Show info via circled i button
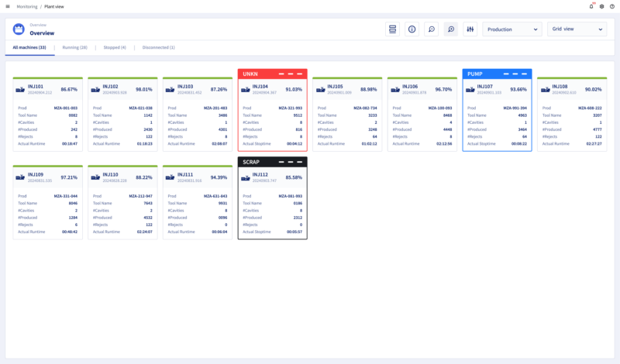The width and height of the screenshot is (620, 364). (412, 29)
